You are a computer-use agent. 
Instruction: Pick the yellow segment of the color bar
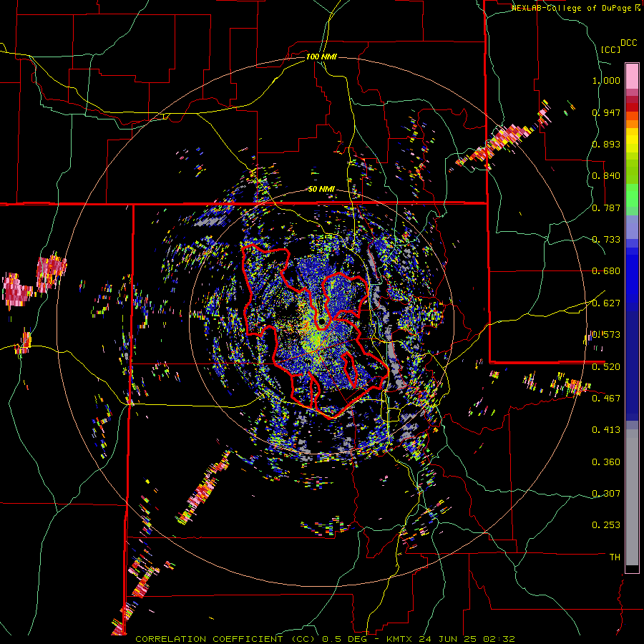pyautogui.click(x=632, y=140)
